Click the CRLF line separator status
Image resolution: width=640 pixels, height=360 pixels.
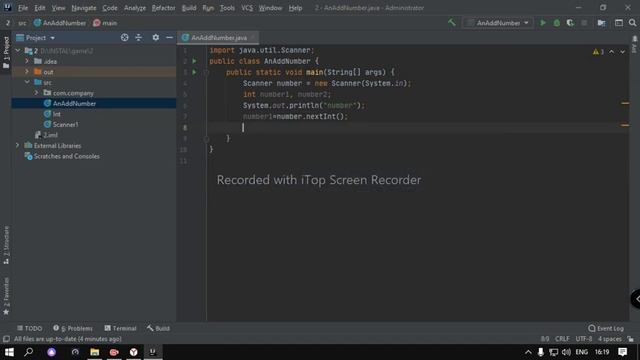(562, 339)
